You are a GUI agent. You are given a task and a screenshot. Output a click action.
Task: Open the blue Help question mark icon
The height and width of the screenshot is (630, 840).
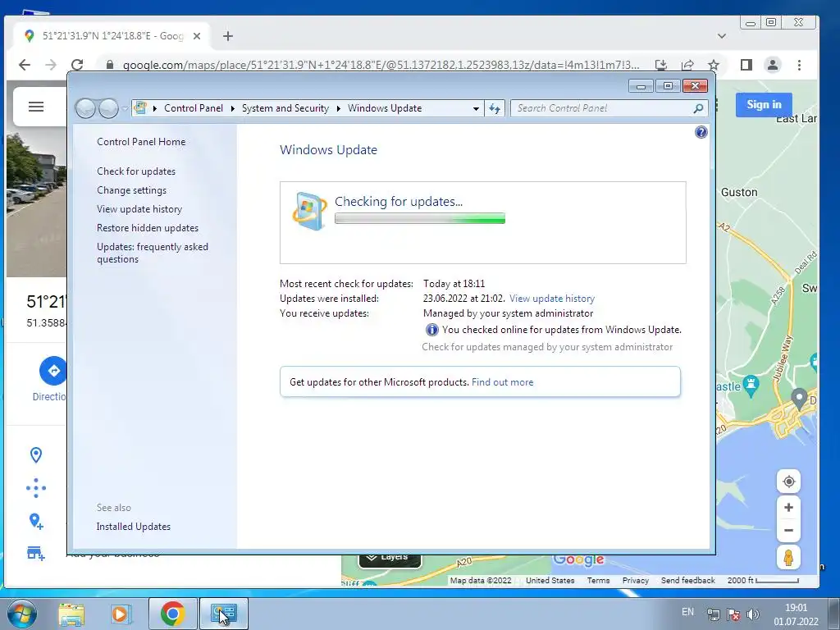(x=701, y=132)
